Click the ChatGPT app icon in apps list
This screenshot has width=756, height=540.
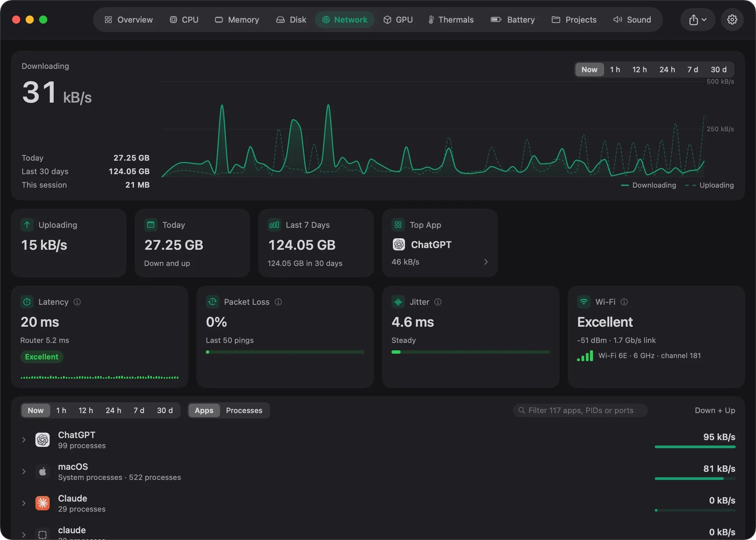pyautogui.click(x=43, y=440)
